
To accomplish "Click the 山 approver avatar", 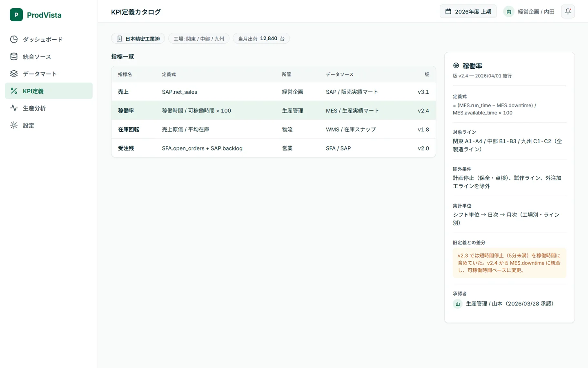I will point(458,304).
